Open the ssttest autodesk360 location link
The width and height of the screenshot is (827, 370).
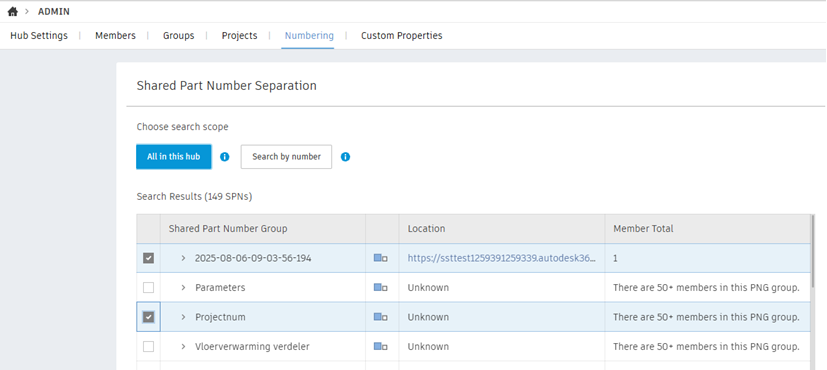(x=502, y=258)
